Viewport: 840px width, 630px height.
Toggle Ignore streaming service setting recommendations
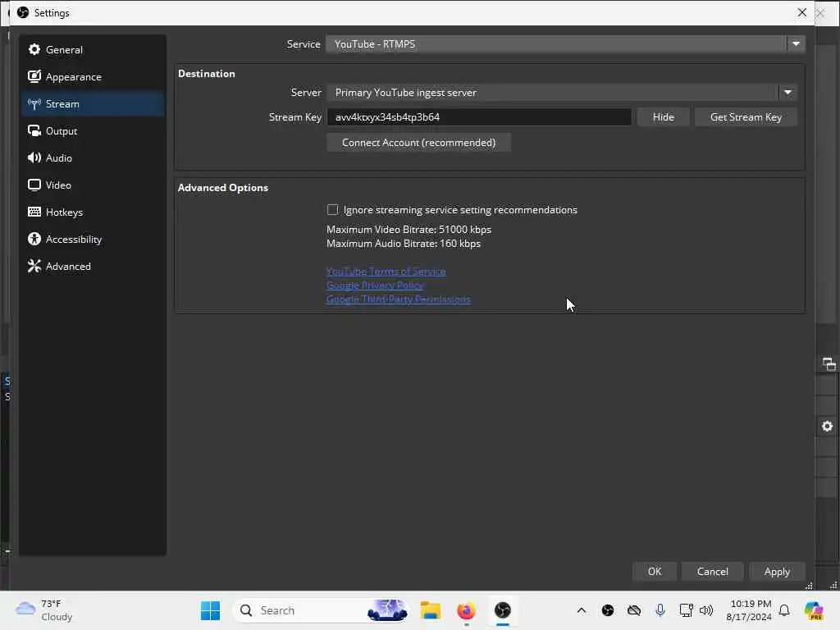(x=332, y=209)
